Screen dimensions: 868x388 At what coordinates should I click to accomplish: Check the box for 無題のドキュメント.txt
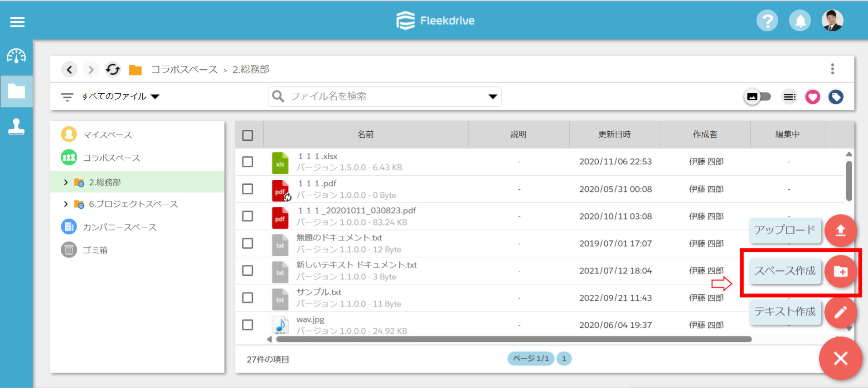(247, 243)
